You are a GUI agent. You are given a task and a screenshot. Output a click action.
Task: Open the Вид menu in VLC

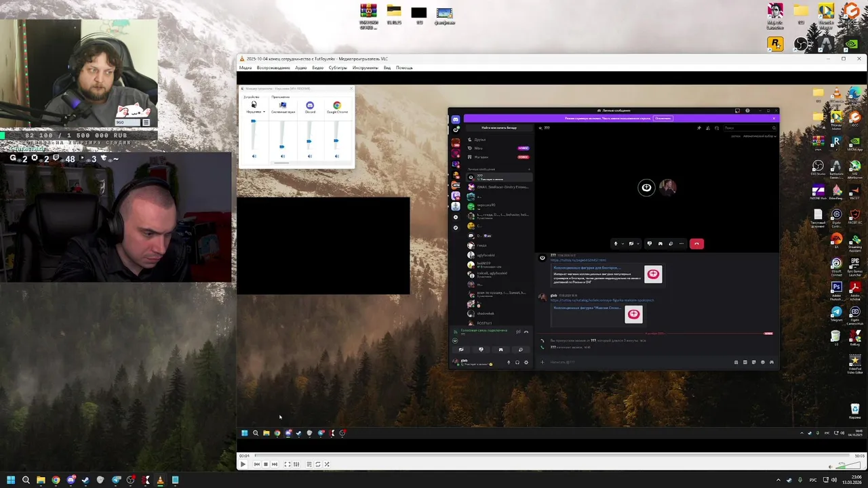click(x=387, y=68)
